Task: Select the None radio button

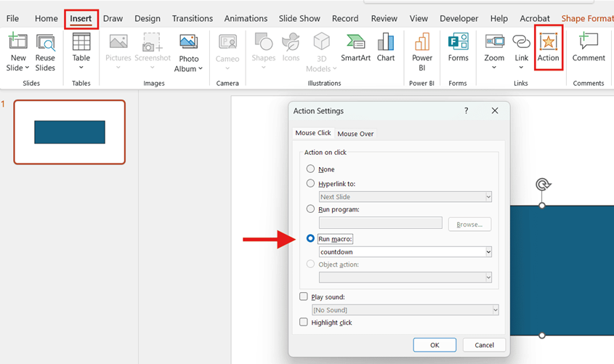Action: coord(311,169)
